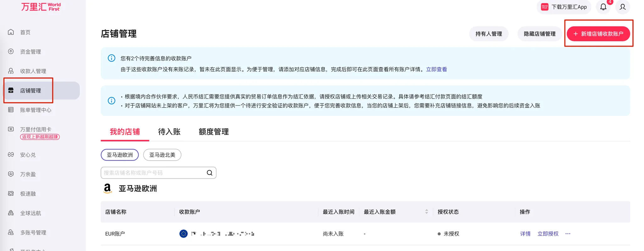Switch to the 待入账 tab
The height and width of the screenshot is (251, 644).
tap(169, 132)
